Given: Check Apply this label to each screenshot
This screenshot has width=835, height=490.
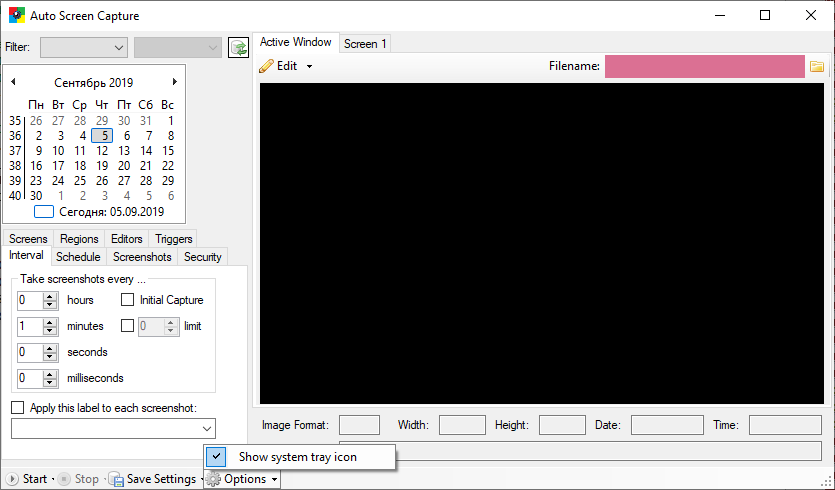Looking at the screenshot, I should point(18,408).
